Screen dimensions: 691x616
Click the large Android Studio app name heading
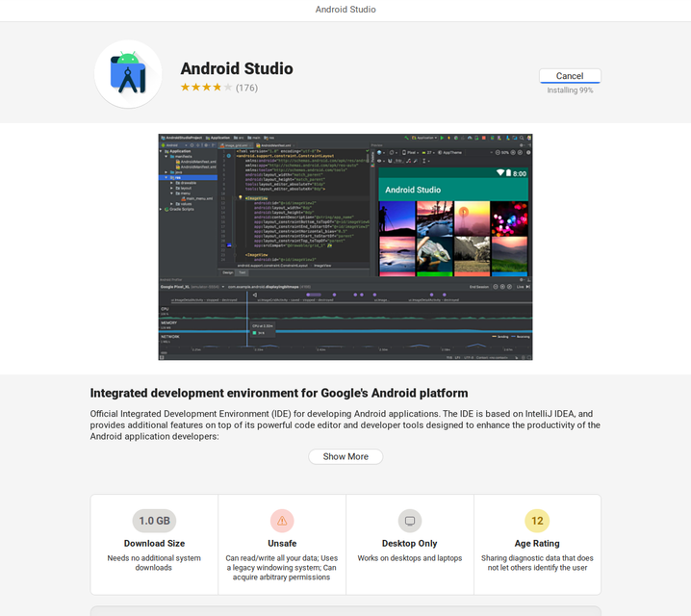237,68
